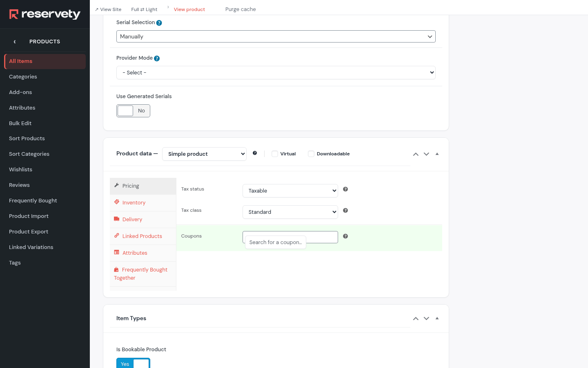Check the Virtual checkbox
Screen dimensions: 588x368
275,154
